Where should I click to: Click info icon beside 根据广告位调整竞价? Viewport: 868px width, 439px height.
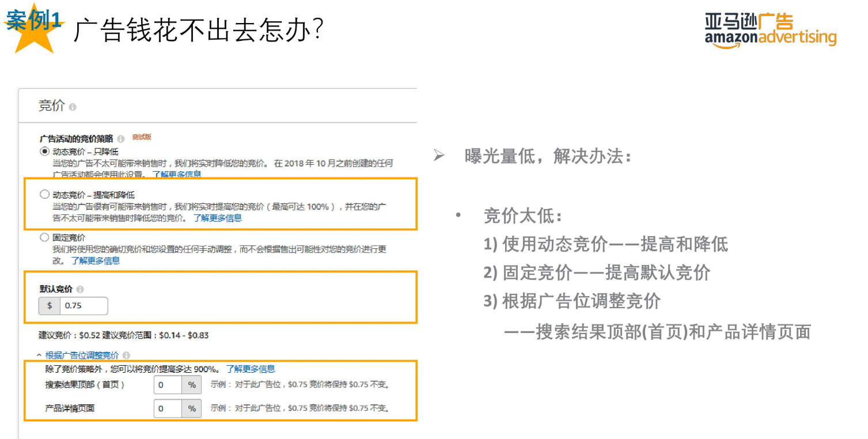[127, 355]
